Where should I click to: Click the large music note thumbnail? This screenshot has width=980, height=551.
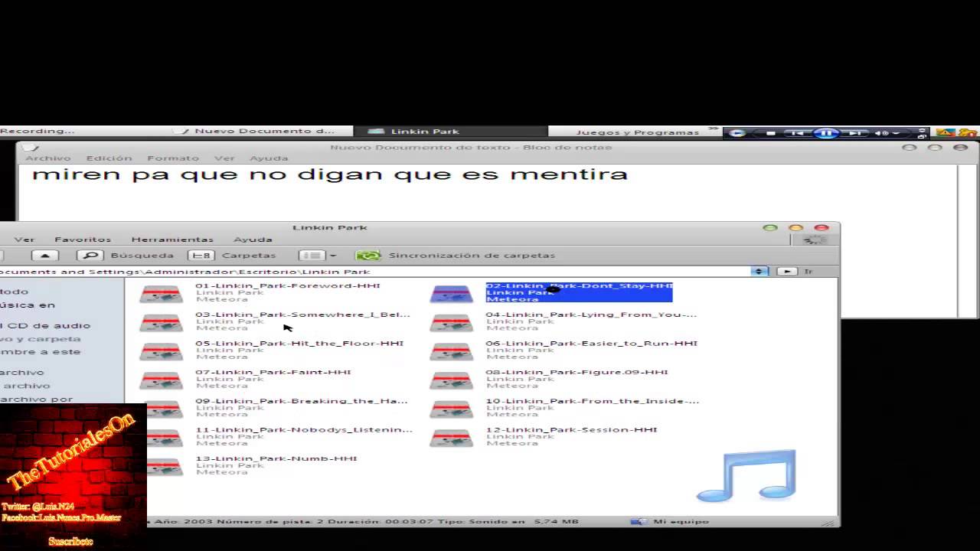tap(746, 476)
